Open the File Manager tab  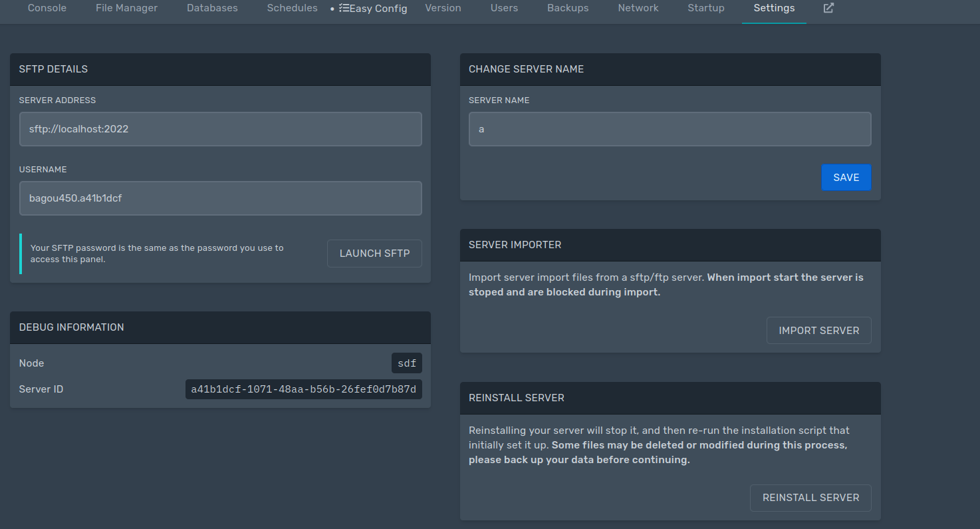[x=126, y=9]
